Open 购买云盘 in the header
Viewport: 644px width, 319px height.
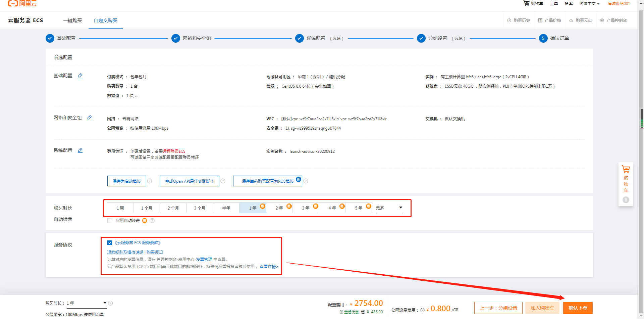click(581, 20)
